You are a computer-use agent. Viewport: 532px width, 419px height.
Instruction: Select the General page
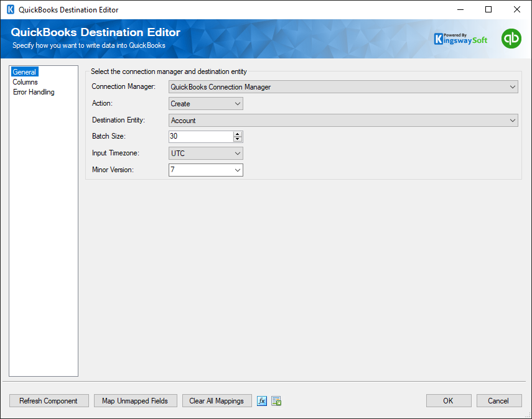24,72
